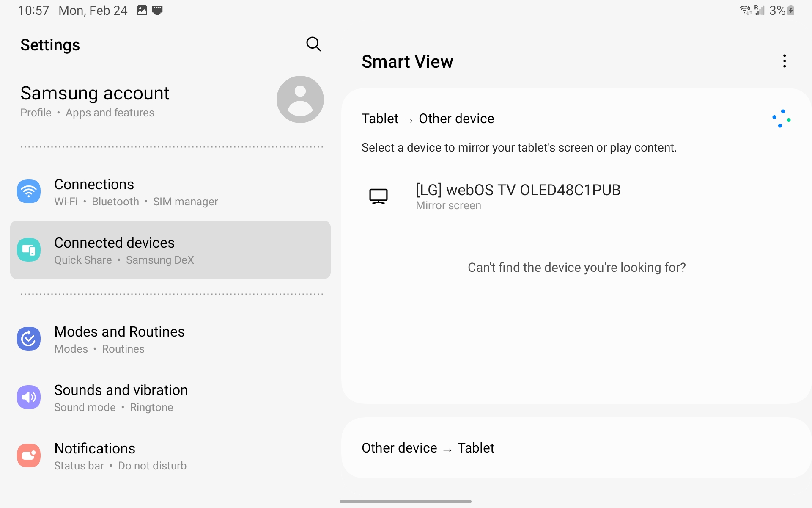The height and width of the screenshot is (508, 812).
Task: Tap Tablet → Other device section header
Action: point(428,119)
